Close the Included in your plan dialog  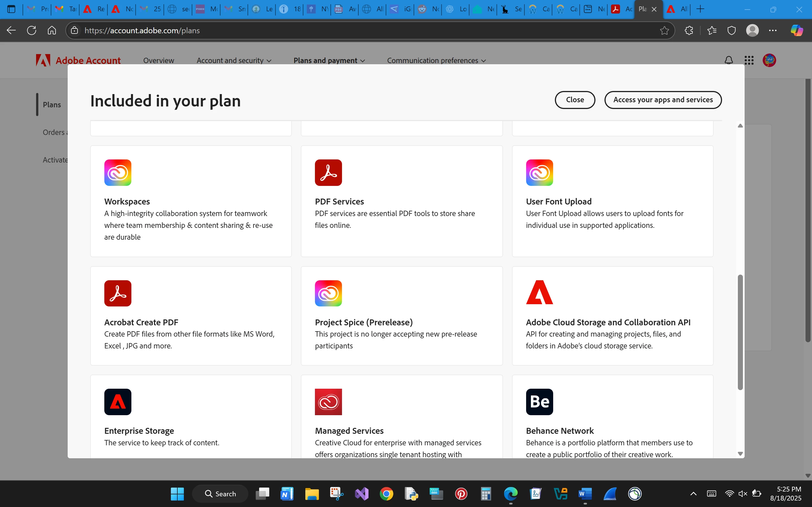pos(575,100)
